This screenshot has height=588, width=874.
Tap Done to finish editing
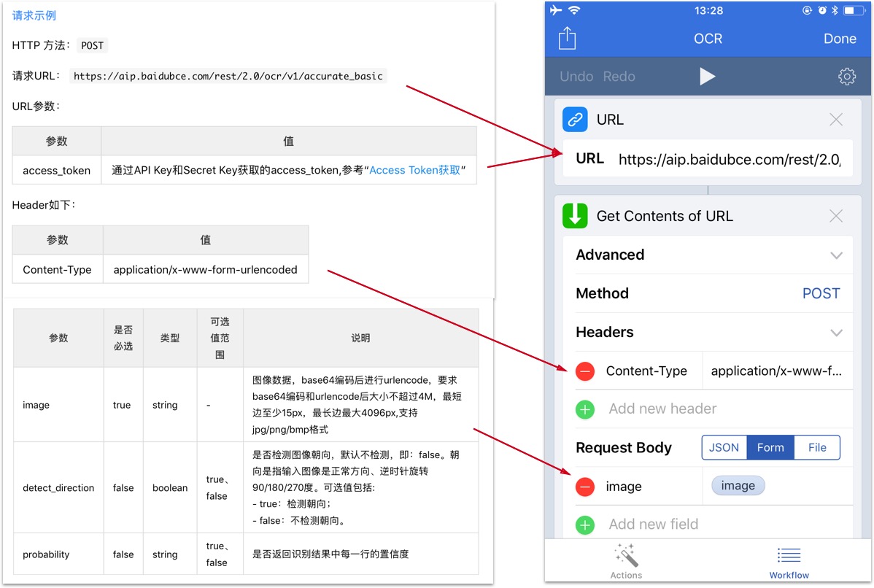[839, 39]
